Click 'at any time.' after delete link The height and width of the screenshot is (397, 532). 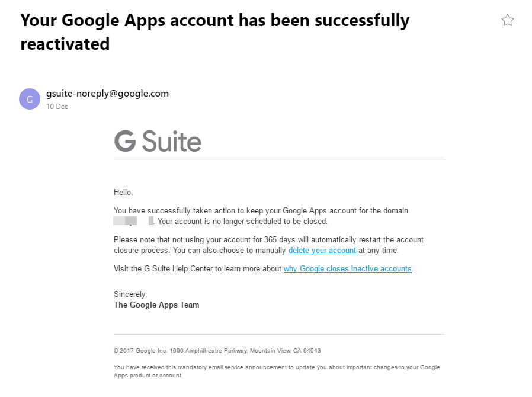[x=379, y=251]
